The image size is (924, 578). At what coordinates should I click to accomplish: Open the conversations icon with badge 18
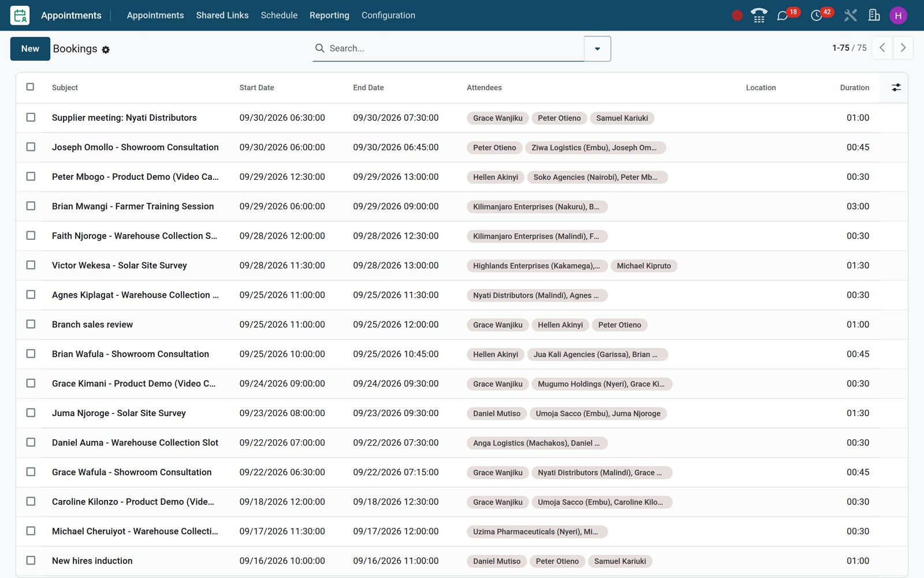click(x=783, y=16)
